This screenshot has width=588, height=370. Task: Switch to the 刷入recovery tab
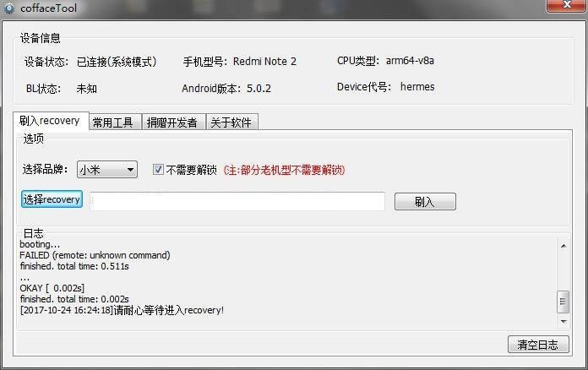51,121
